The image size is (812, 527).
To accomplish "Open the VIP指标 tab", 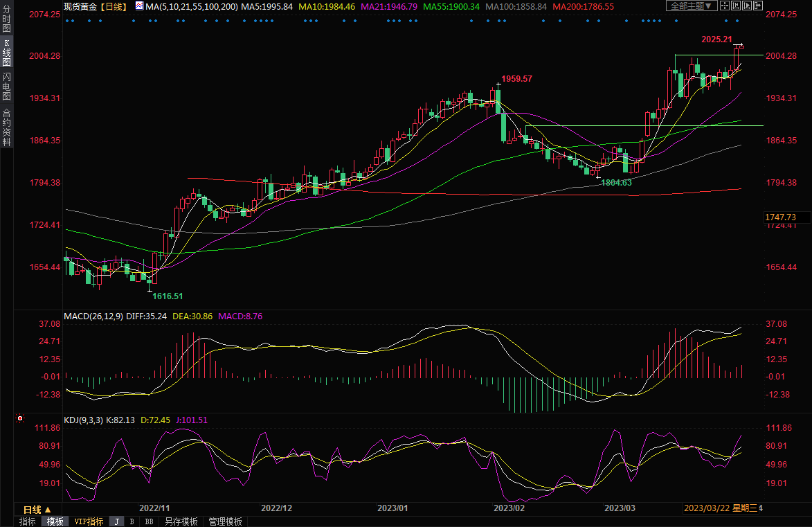I will (x=89, y=521).
